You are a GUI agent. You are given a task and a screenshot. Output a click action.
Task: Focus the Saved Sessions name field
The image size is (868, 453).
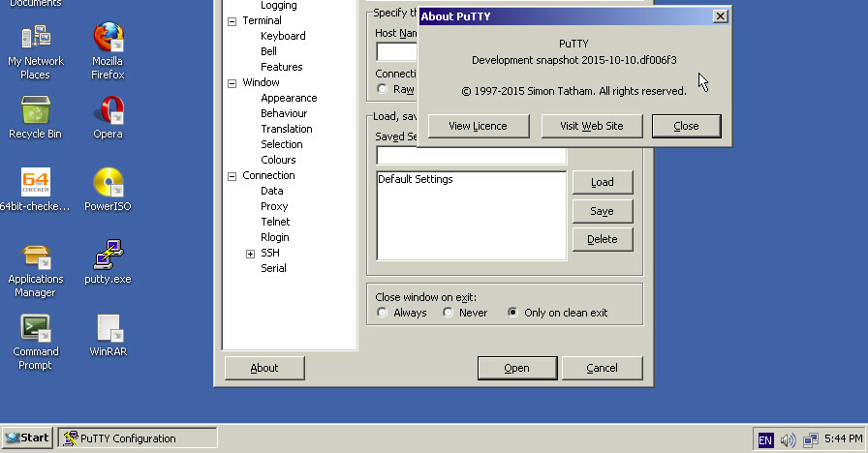471,156
